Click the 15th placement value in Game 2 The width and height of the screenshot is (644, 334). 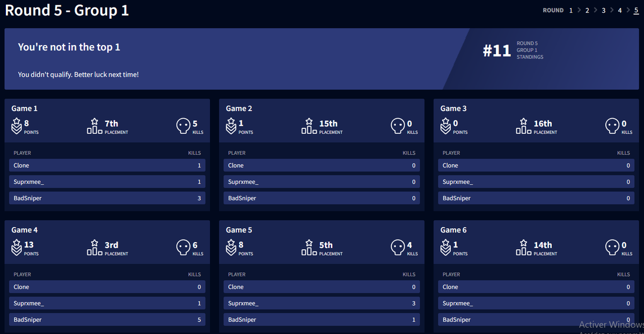tap(328, 124)
